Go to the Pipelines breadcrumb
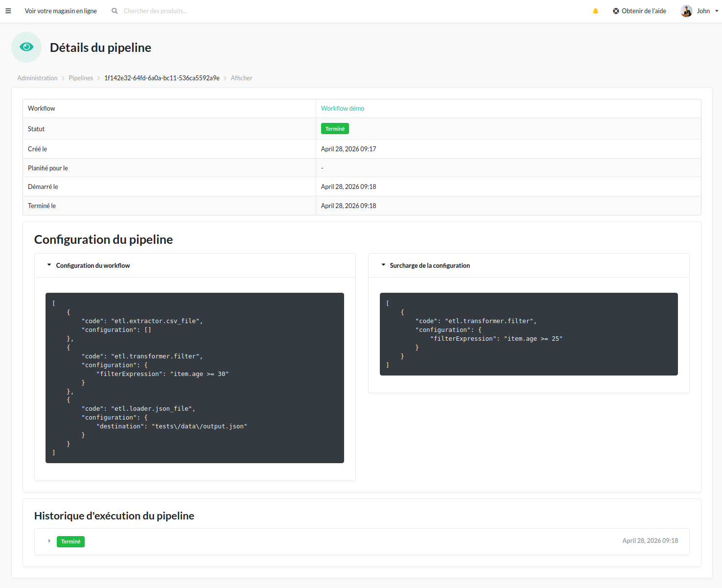Image resolution: width=722 pixels, height=588 pixels. 81,78
